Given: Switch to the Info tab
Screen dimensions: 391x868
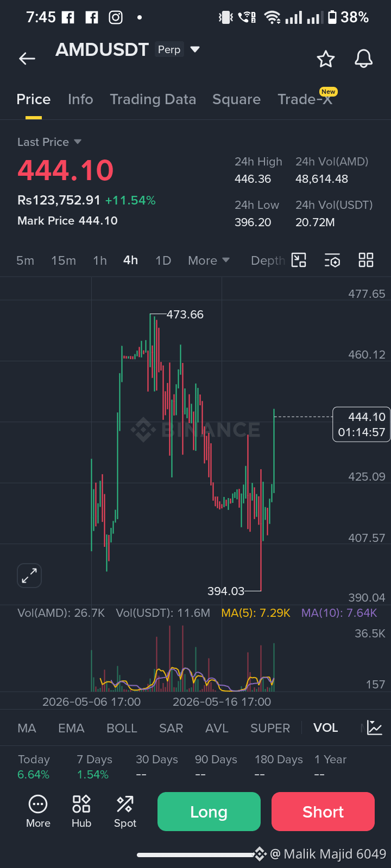Looking at the screenshot, I should click(x=80, y=99).
